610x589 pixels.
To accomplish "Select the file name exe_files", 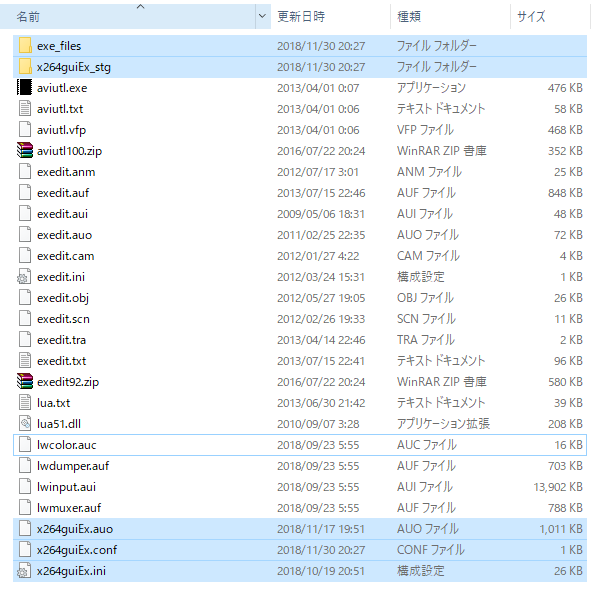I will pyautogui.click(x=59, y=46).
